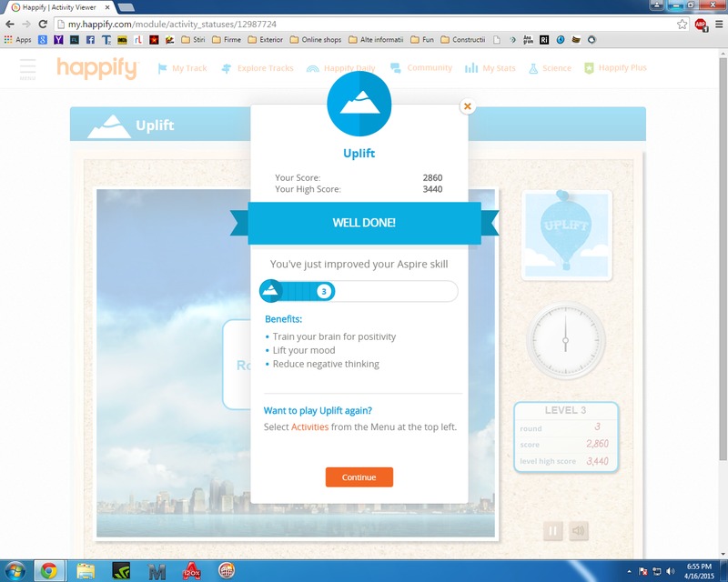Expand the Constructii bookmarks folder
The width and height of the screenshot is (728, 582).
[x=463, y=40]
